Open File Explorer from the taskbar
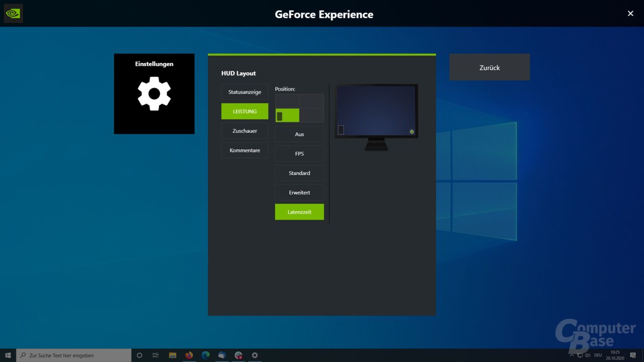Viewport: 644px width, 362px height. pos(173,355)
